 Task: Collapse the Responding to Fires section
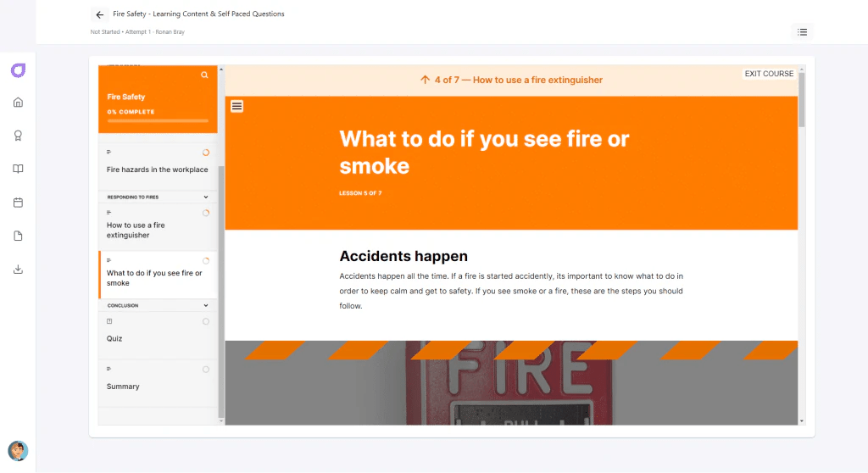point(206,198)
